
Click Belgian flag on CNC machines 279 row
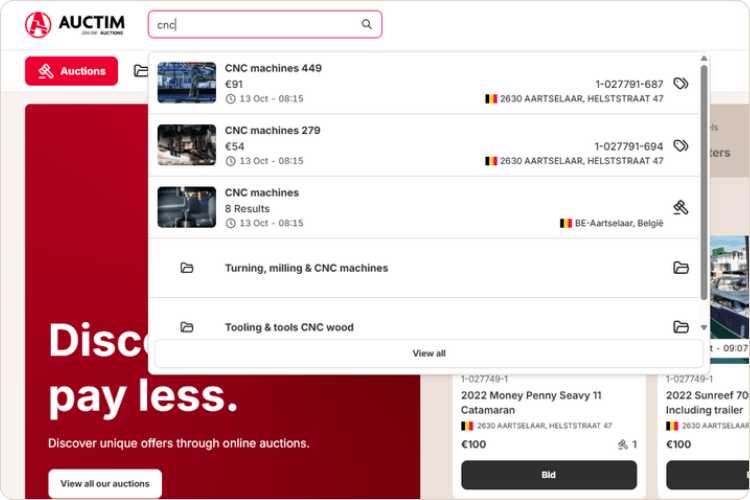tap(491, 161)
